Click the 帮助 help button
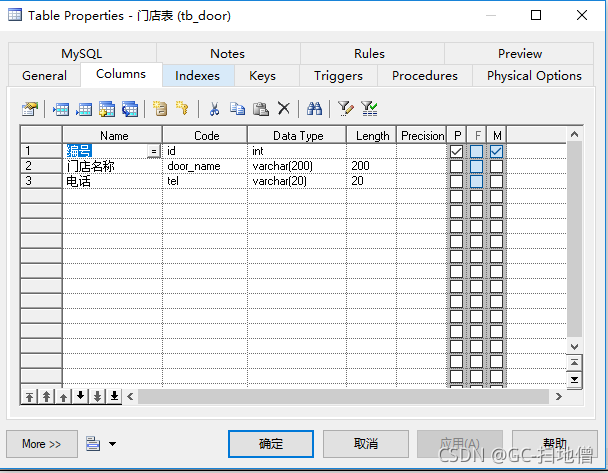 pos(554,444)
